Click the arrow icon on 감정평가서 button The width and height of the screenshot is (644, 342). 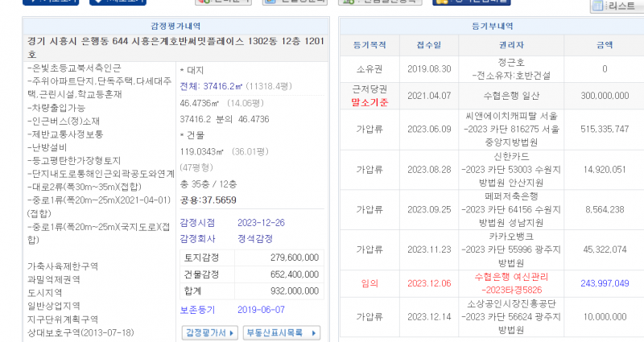coord(233,332)
